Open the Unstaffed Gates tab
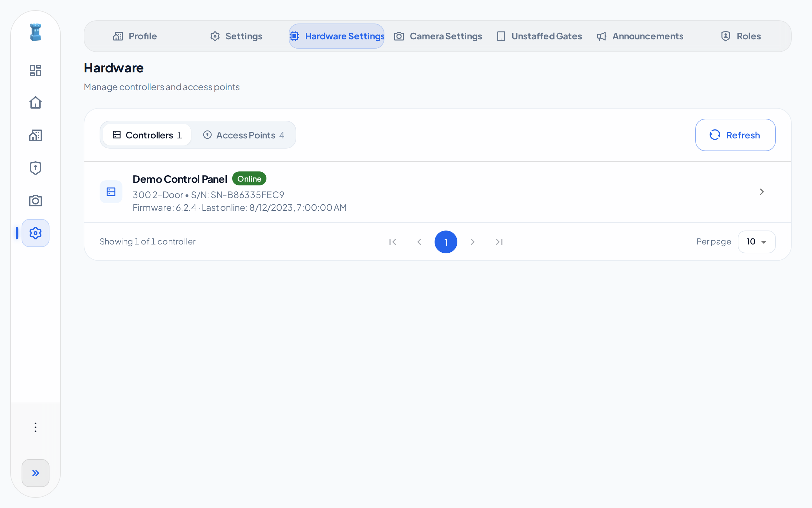Viewport: 812px width, 508px height. coord(539,36)
